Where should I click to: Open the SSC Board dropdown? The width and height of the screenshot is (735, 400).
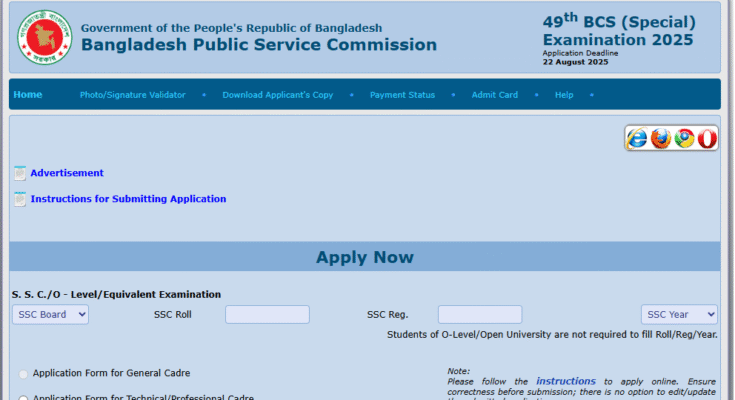point(50,315)
